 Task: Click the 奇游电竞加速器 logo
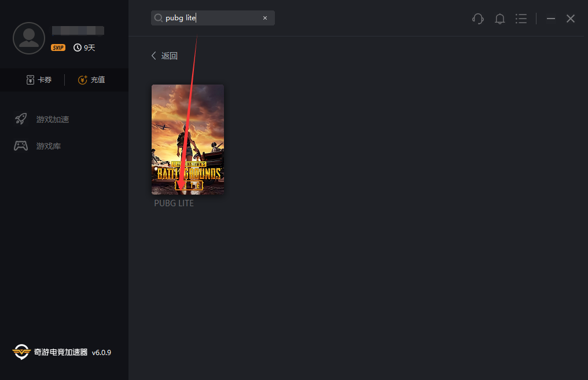click(21, 352)
